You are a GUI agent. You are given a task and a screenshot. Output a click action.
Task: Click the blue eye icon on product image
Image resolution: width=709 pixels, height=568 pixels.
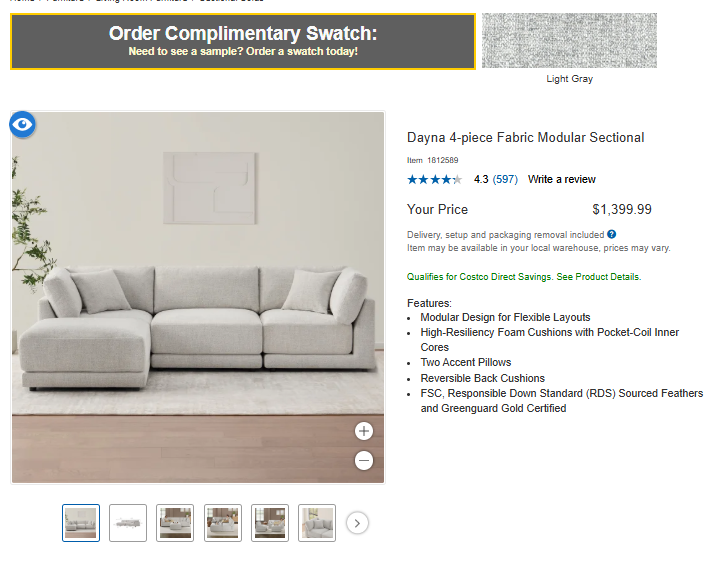[23, 124]
